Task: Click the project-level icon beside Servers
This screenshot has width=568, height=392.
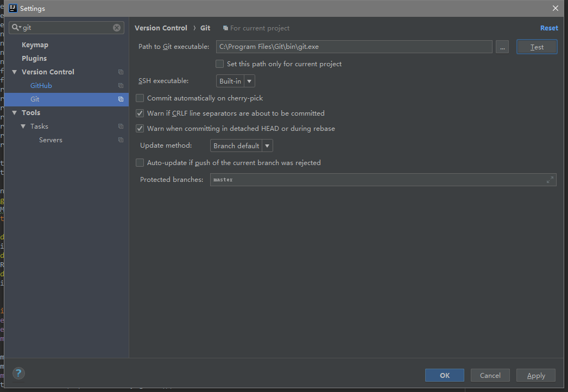Action: (x=121, y=140)
